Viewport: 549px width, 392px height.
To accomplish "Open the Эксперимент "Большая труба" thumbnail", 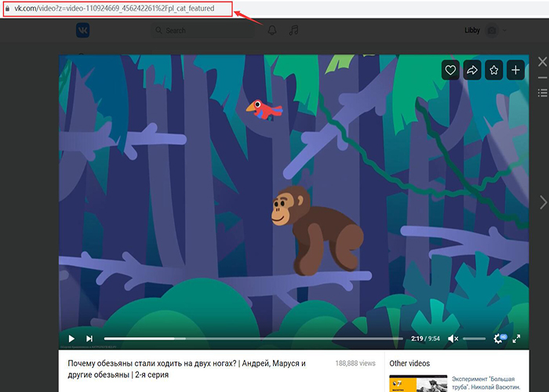I will [418, 383].
